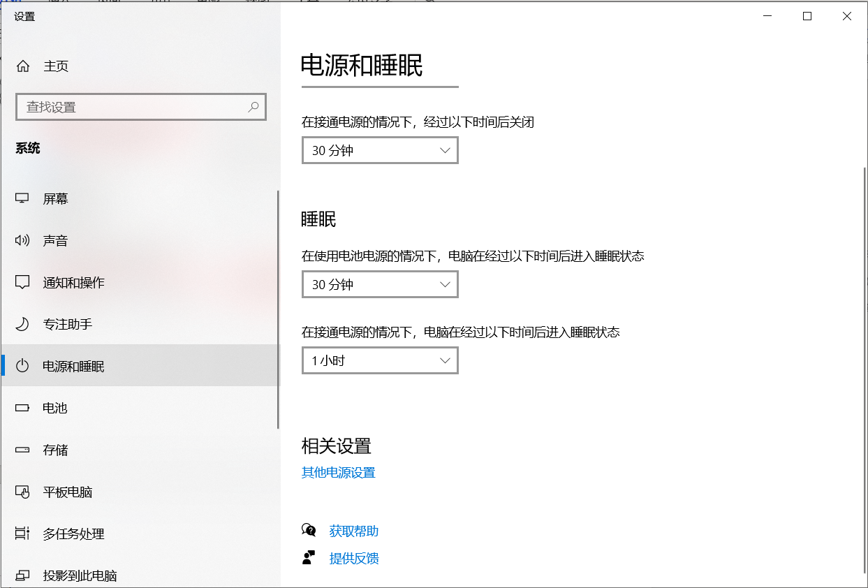This screenshot has height=588, width=868.
Task: Click the 电池 battery icon
Action: coord(22,409)
